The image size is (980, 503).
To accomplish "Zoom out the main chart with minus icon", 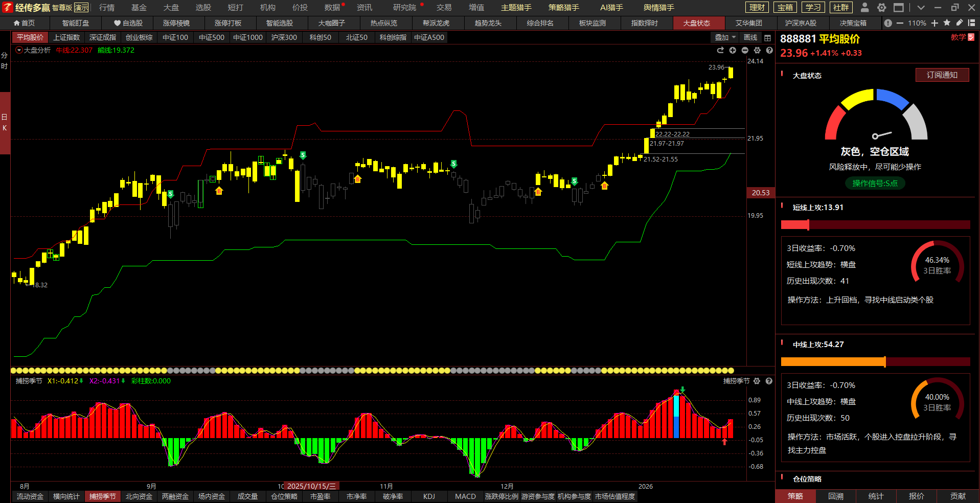I will pos(745,50).
